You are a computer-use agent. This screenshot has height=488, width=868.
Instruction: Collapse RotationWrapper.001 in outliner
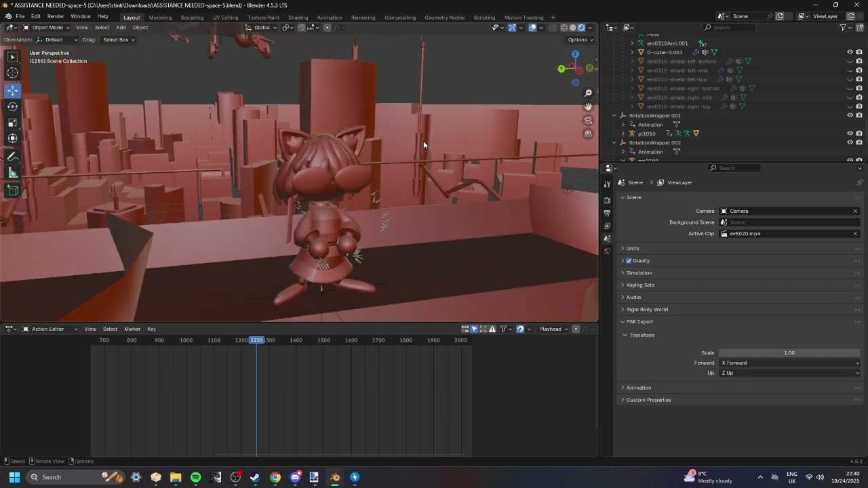point(614,116)
